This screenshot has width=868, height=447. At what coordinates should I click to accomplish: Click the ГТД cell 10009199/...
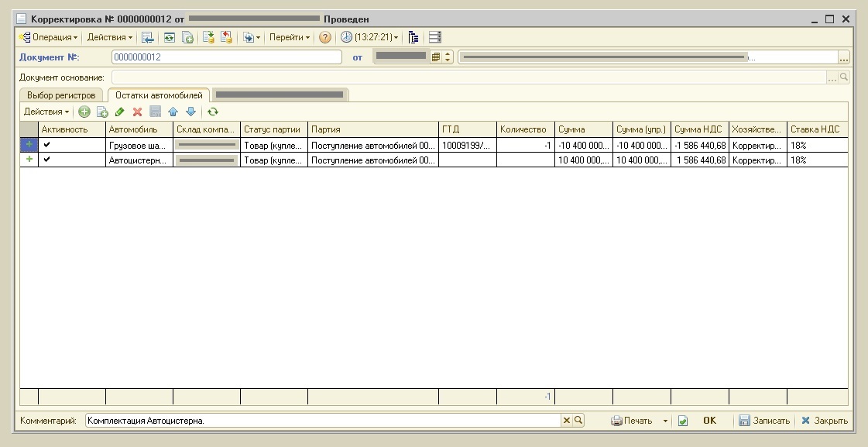pos(468,145)
